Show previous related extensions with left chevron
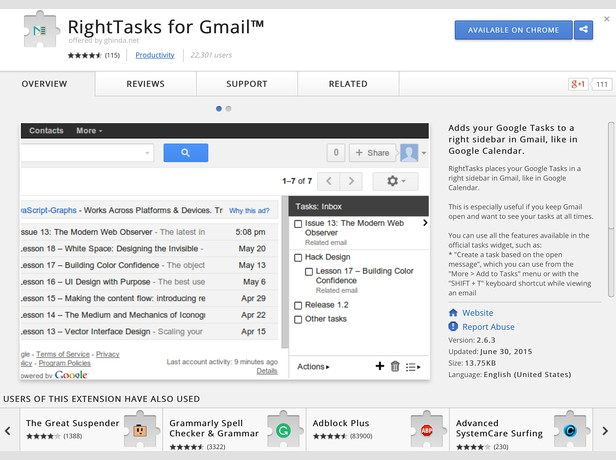Image resolution: width=616 pixels, height=460 pixels. point(8,431)
